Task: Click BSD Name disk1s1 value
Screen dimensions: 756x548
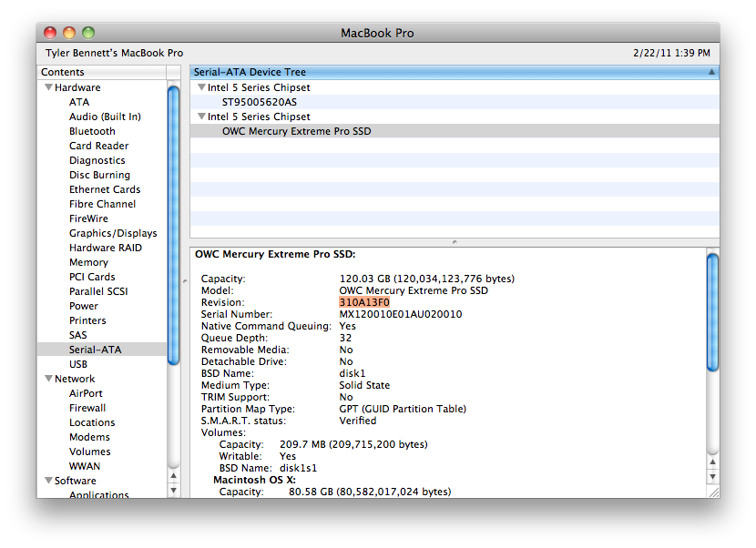Action: (298, 468)
